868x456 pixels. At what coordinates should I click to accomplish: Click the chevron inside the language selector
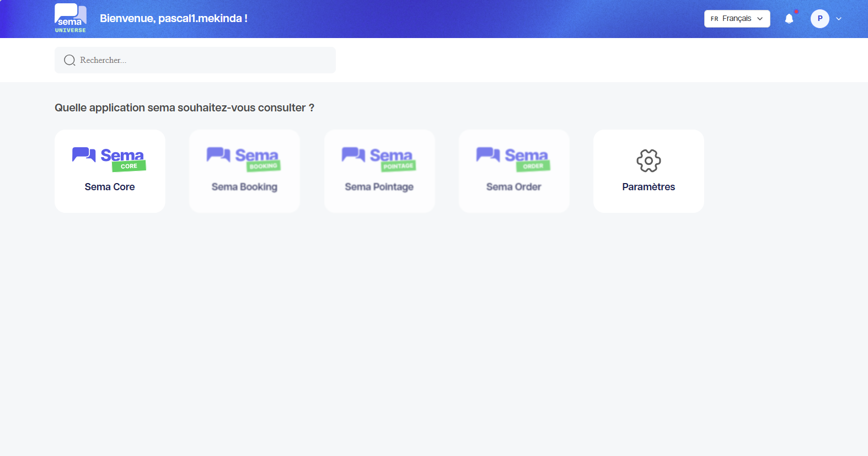pyautogui.click(x=760, y=19)
